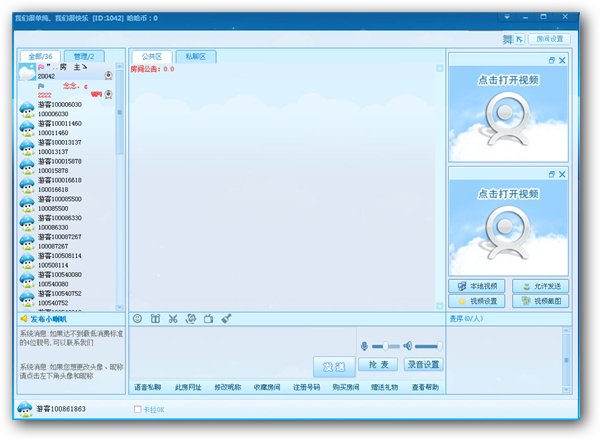Image resolution: width=600 pixels, height=440 pixels.
Task: Switch to the 全部/36 user tab
Action: pos(40,56)
